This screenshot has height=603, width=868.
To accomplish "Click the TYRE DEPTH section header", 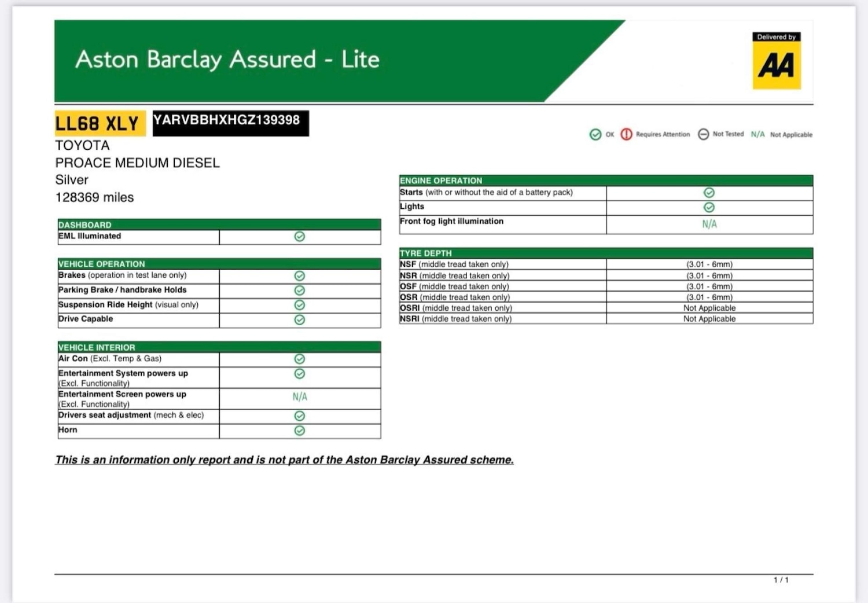I will tap(426, 253).
